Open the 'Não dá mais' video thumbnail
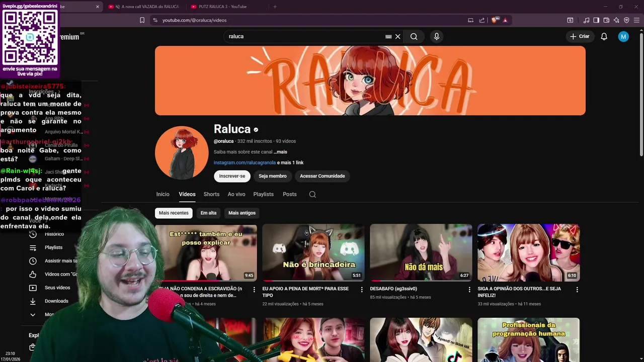The height and width of the screenshot is (362, 644). 421,252
